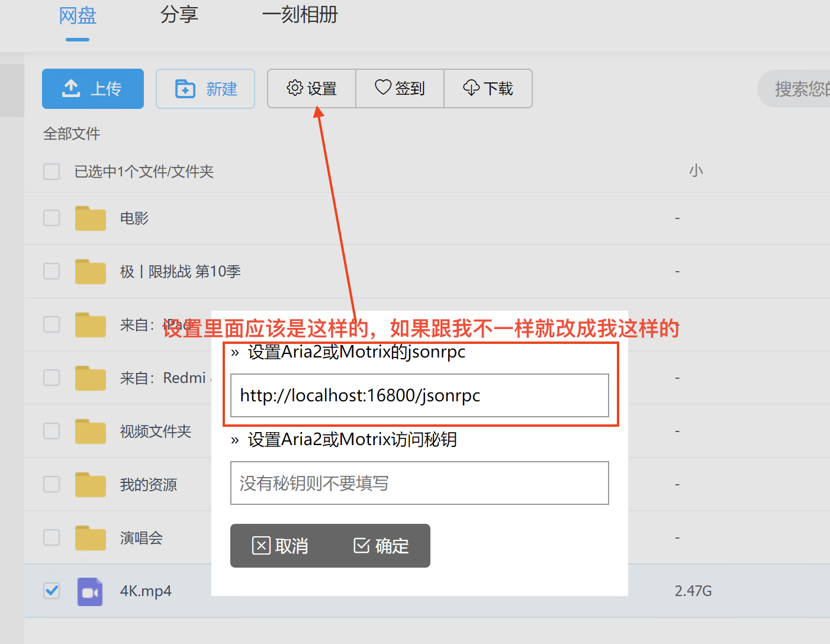
Task: Uncheck the 4K.mp4 checkbox
Action: pyautogui.click(x=52, y=591)
